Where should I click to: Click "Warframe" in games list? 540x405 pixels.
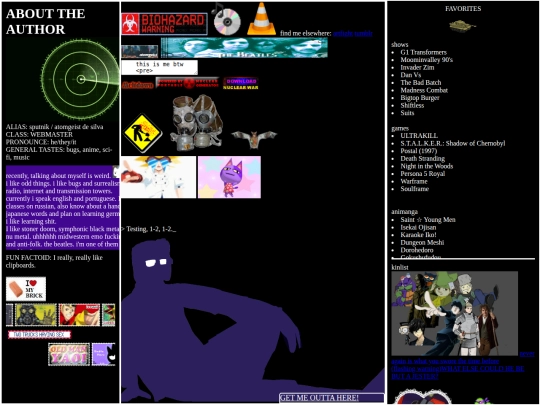414,181
